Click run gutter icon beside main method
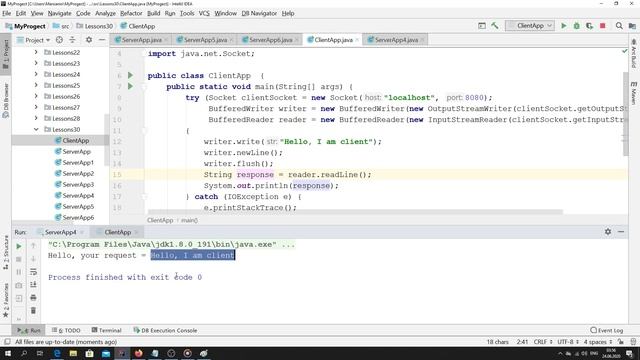The height and width of the screenshot is (360, 640). coord(131,87)
